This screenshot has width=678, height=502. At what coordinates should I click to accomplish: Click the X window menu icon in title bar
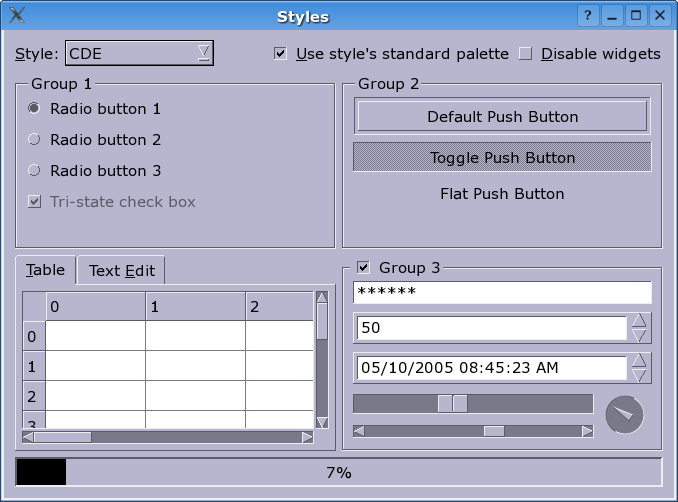(17, 15)
